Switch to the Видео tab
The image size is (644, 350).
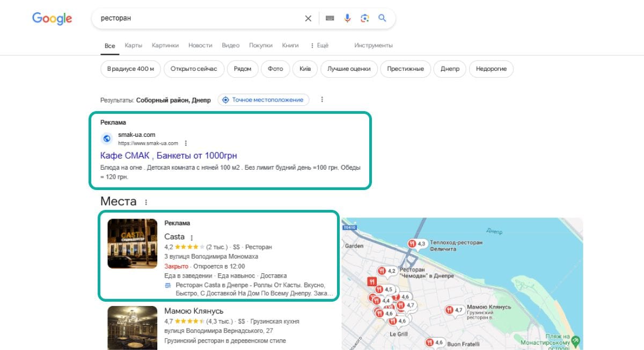tap(231, 46)
